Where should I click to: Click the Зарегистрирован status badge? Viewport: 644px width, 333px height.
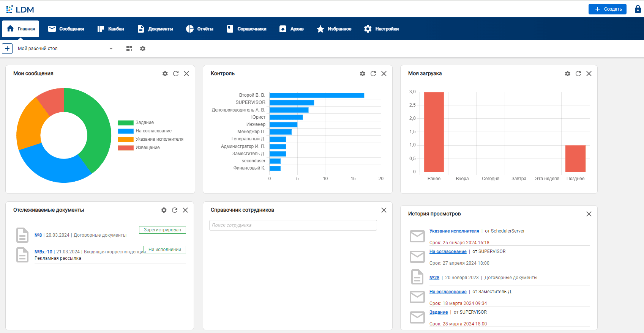tap(163, 230)
